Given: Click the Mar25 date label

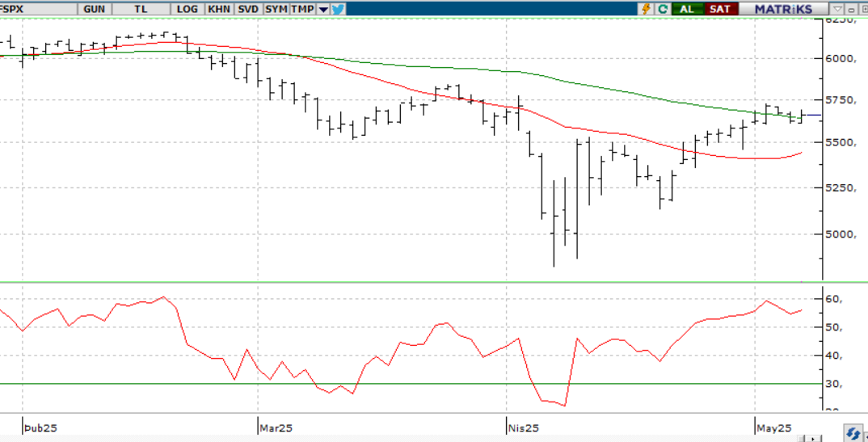Looking at the screenshot, I should [x=276, y=427].
